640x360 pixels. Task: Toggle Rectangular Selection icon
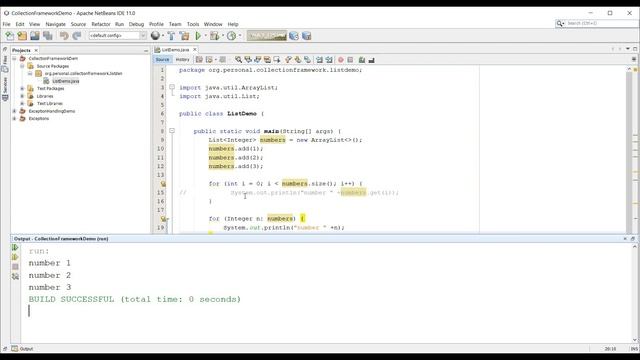pyautogui.click(x=277, y=60)
